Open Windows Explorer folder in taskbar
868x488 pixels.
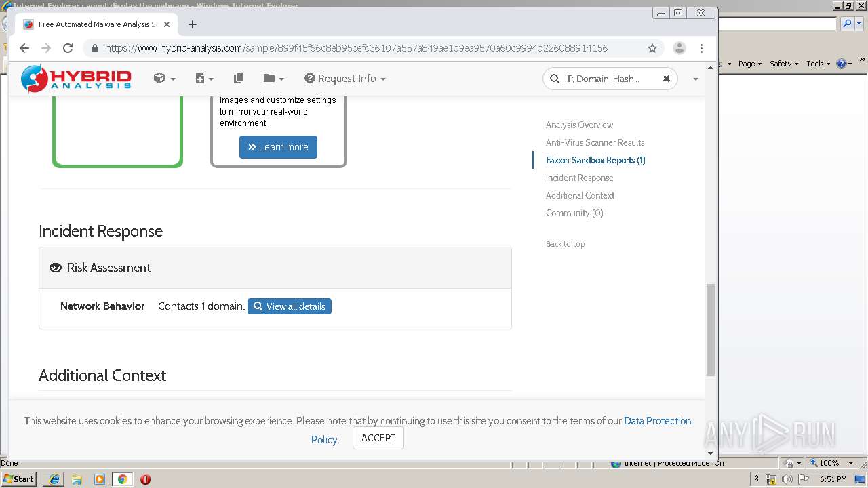click(77, 479)
